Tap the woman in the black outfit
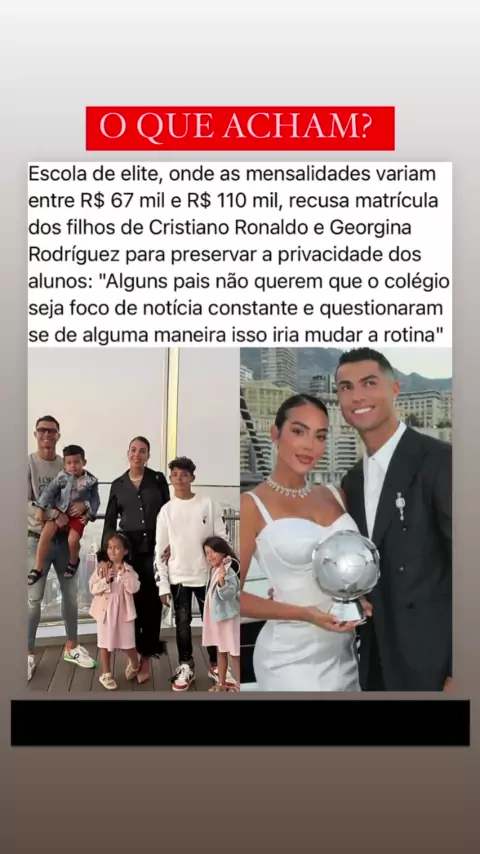Viewport: 480px width, 854px height. (135, 556)
